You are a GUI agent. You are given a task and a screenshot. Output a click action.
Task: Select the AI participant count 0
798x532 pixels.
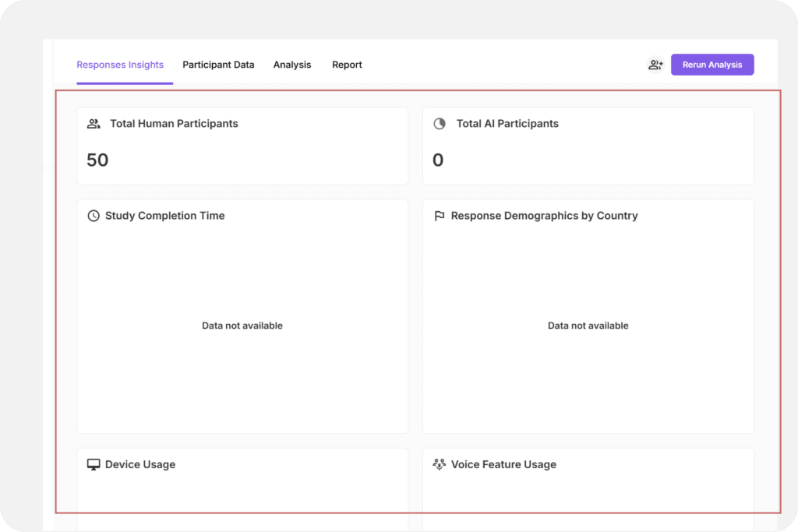pos(438,160)
